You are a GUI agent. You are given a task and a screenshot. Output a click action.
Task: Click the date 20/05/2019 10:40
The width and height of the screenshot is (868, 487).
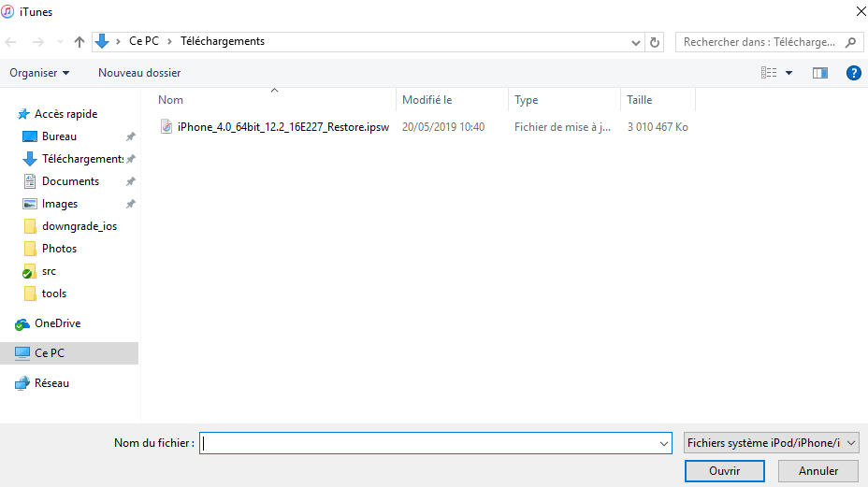(x=443, y=127)
